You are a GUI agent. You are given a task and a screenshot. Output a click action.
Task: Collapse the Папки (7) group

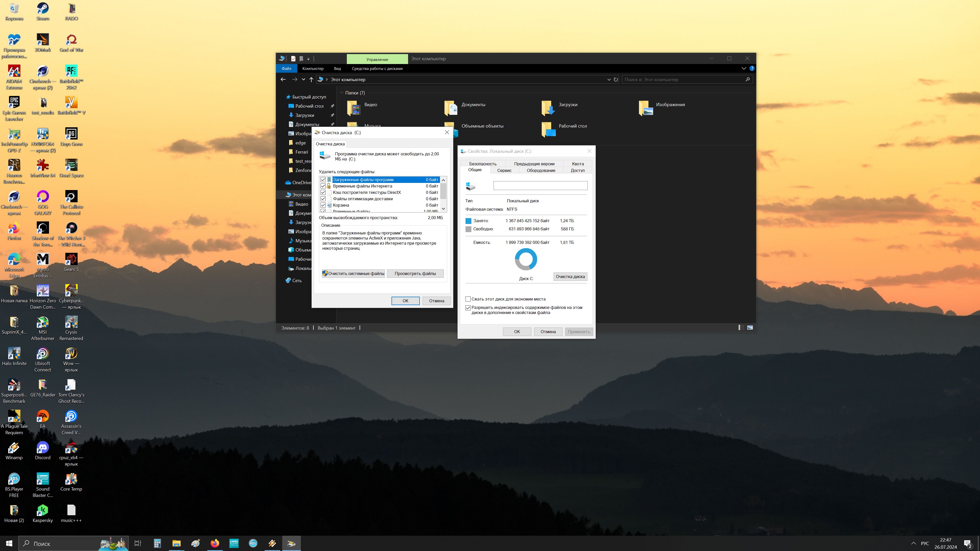tap(342, 93)
